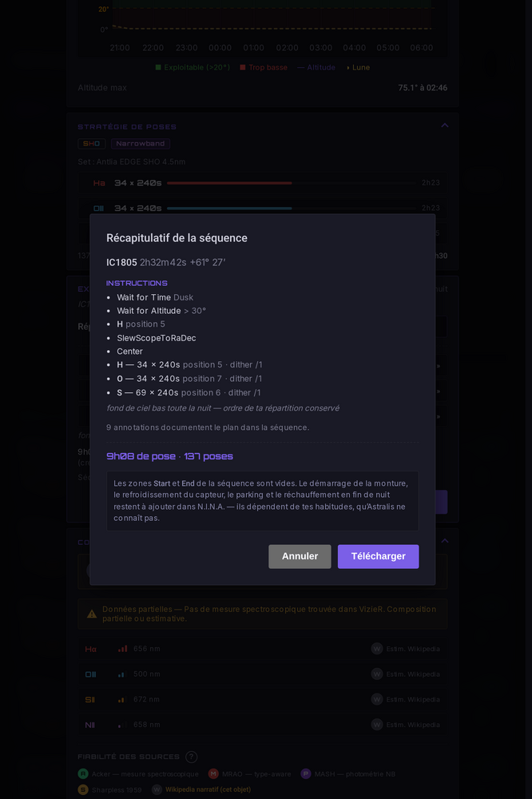Click the MASH source badge icon

tap(306, 774)
